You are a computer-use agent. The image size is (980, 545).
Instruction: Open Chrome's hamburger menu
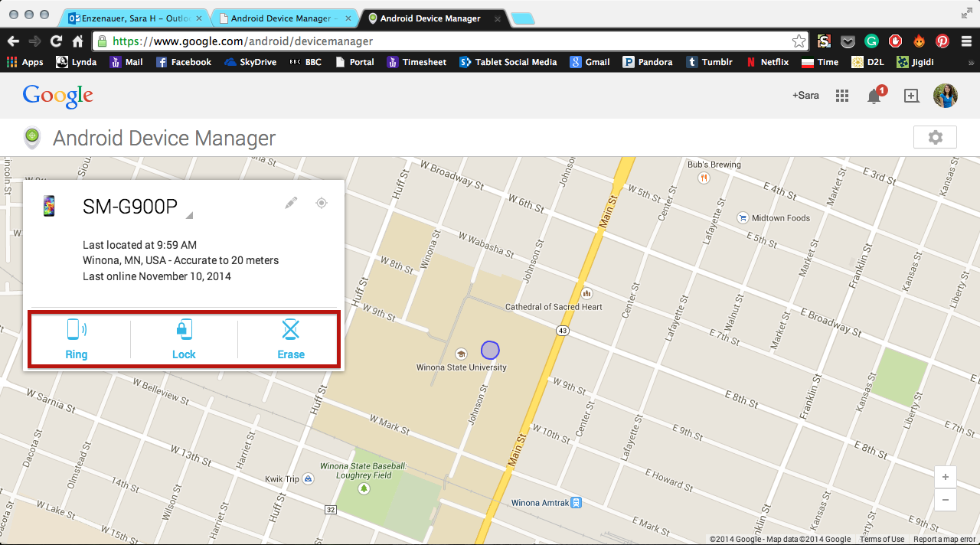(965, 41)
